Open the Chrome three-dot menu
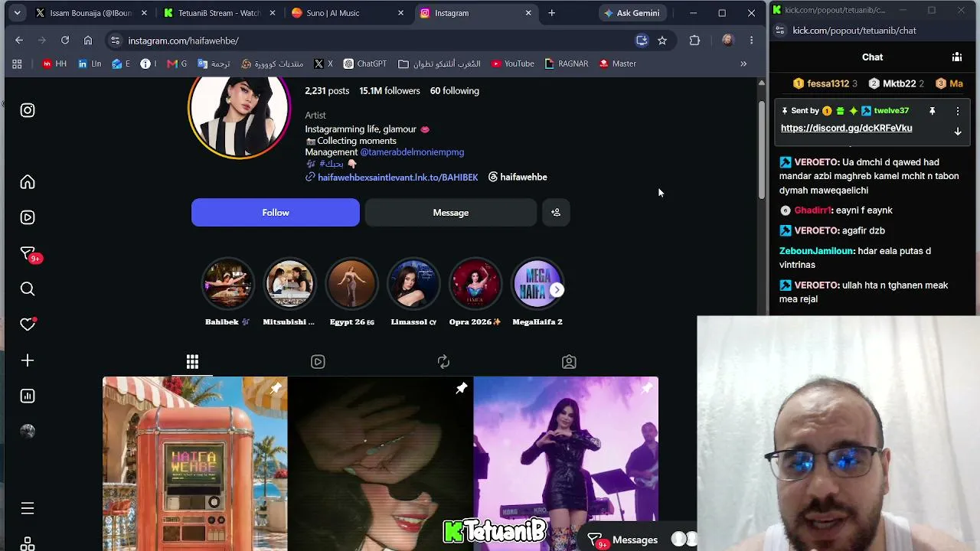The image size is (980, 551). coord(751,41)
